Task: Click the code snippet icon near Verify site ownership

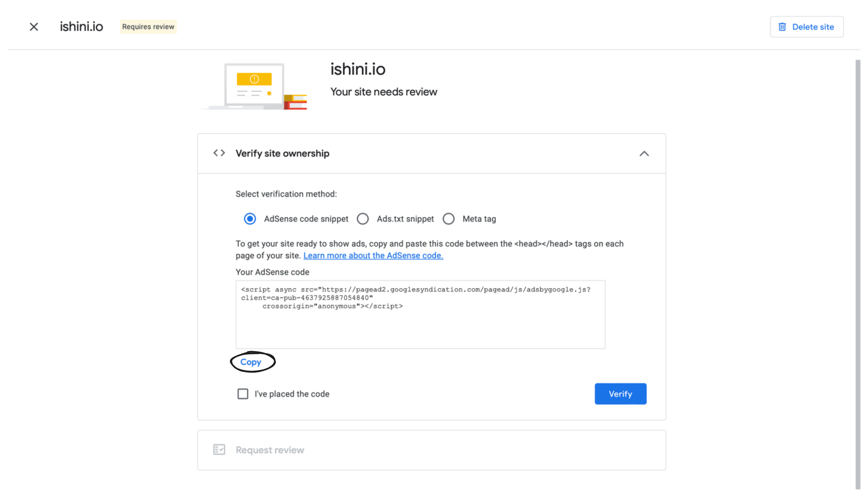Action: (219, 153)
